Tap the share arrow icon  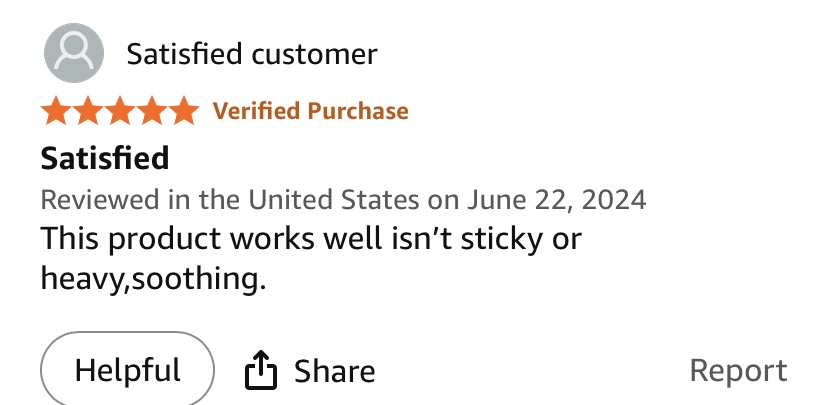pyautogui.click(x=260, y=371)
